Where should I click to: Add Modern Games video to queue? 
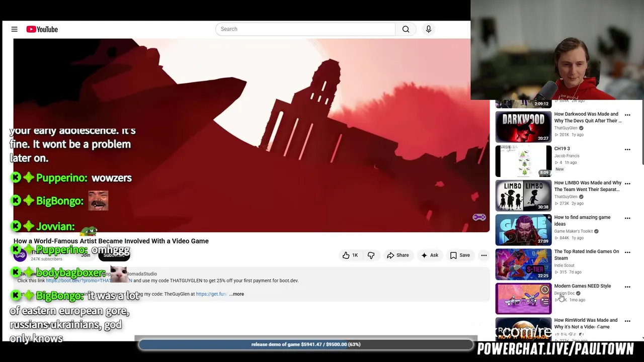pos(545,302)
